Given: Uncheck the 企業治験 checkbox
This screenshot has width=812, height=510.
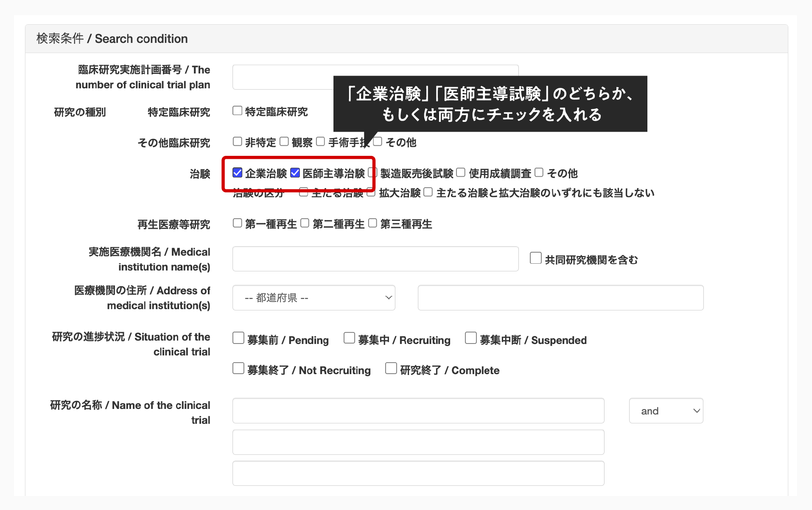Looking at the screenshot, I should 237,172.
